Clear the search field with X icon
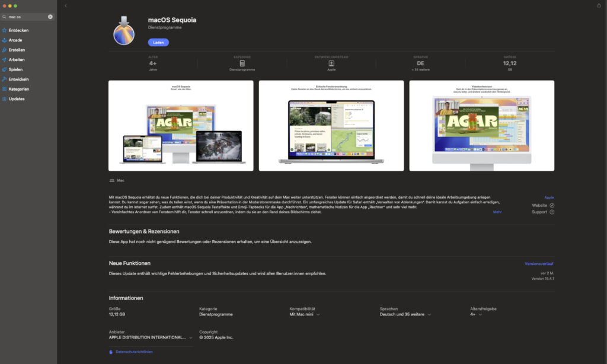Screen dimensions: 607x364 click(x=50, y=17)
